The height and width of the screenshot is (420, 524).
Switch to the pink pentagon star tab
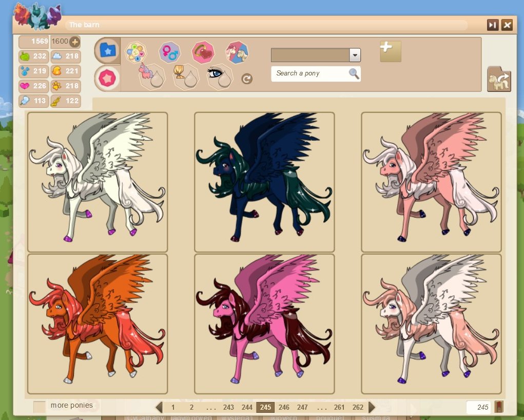(108, 78)
